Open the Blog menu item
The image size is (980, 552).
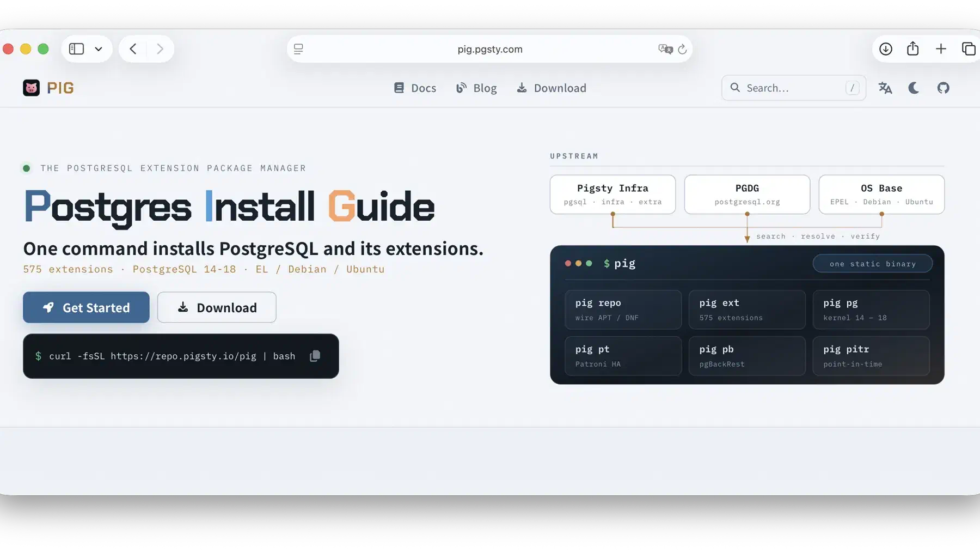click(476, 88)
